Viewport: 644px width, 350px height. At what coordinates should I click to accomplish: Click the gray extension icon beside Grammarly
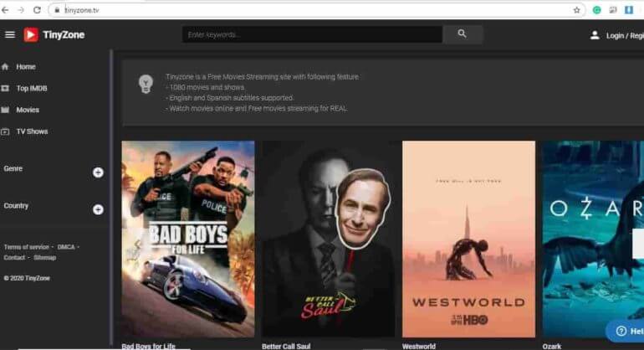pos(613,10)
